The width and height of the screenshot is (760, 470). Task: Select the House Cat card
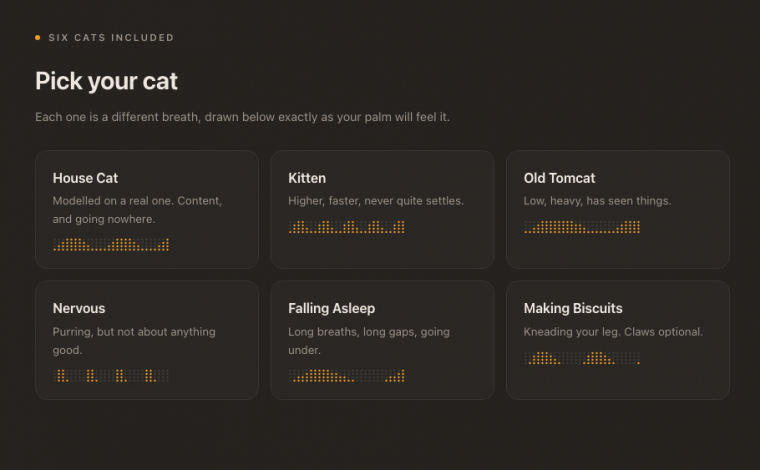click(147, 209)
